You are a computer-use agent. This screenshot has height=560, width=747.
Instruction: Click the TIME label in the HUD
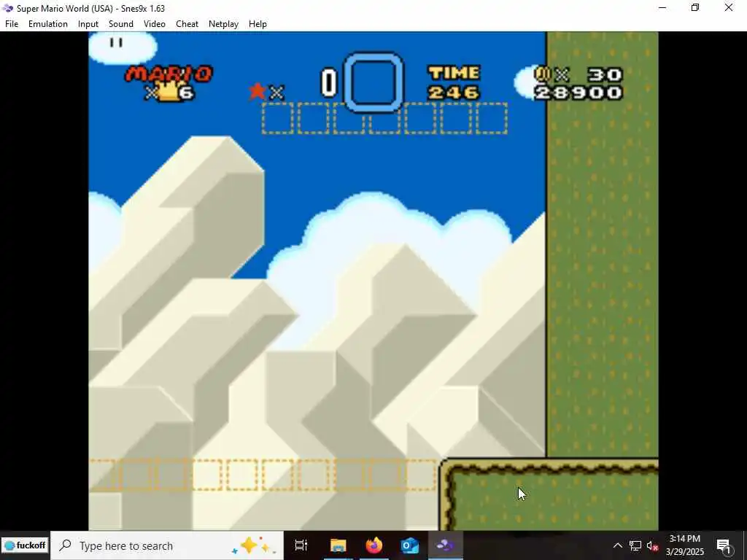(454, 73)
